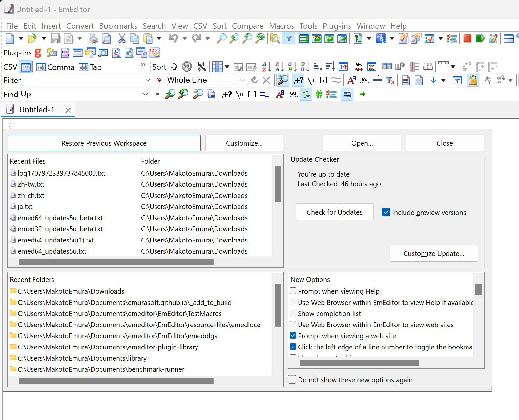
Task: Click Customize Update... button
Action: click(x=434, y=253)
